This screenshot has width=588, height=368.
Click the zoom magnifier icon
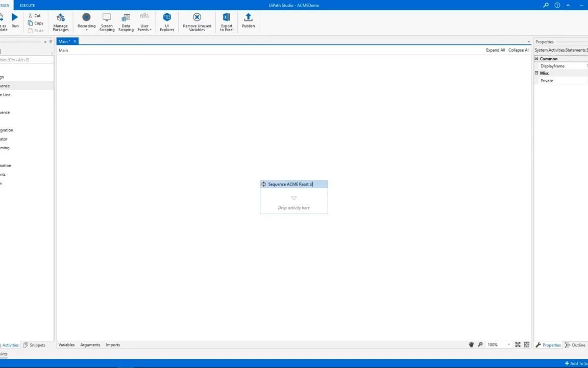click(x=480, y=344)
